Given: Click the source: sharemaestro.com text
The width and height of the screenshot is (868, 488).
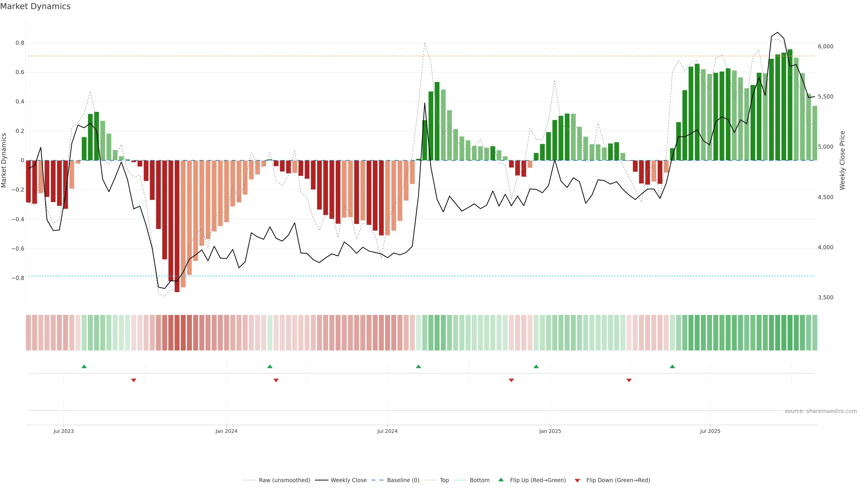Looking at the screenshot, I should 821,411.
